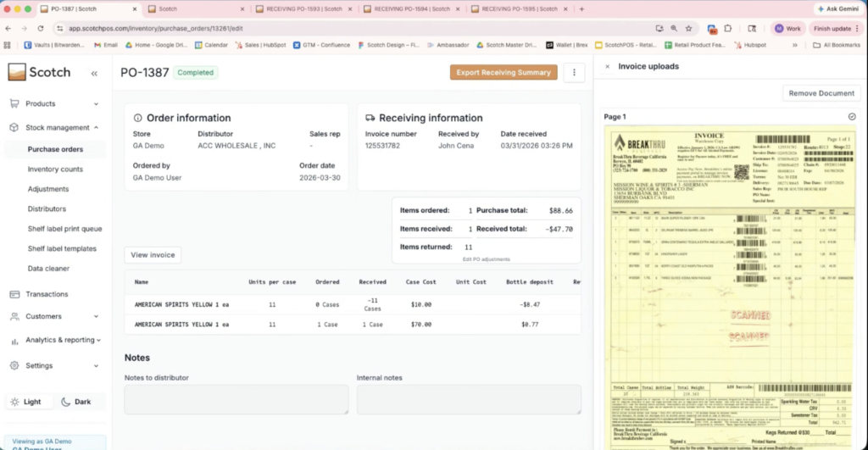This screenshot has width=868, height=450.
Task: Click the install app icon in address bar
Action: tap(659, 28)
